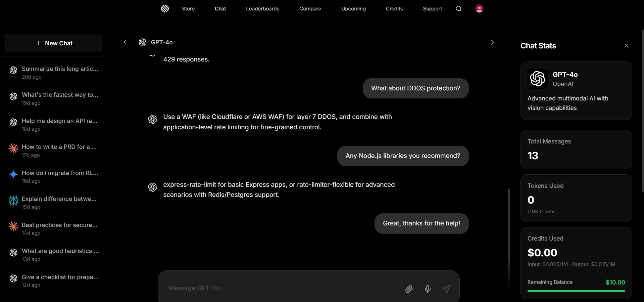Click the assistant avatar next to express-rate-limit response
The width and height of the screenshot is (644, 302).
pos(153,187)
